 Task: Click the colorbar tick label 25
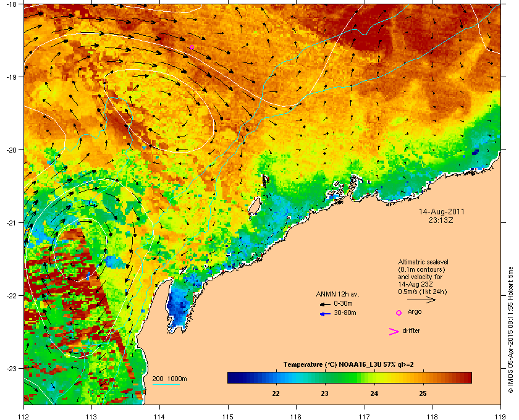pyautogui.click(x=423, y=393)
